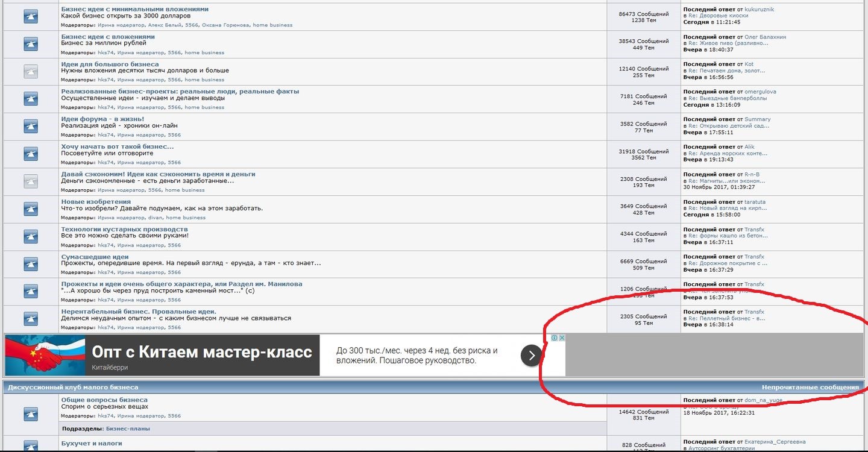Open the Давай сэкономим! board
Viewport: 868px width, 452px height.
click(158, 174)
